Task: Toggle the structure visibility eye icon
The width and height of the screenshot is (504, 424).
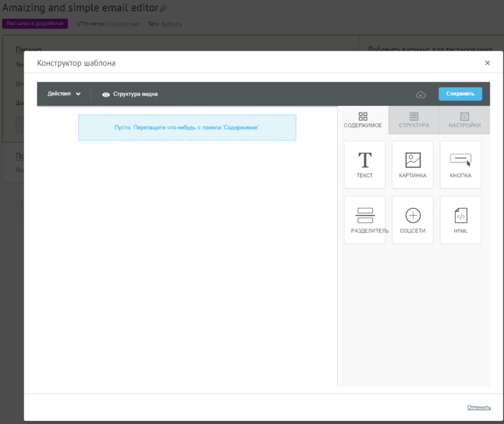Action: coord(106,95)
